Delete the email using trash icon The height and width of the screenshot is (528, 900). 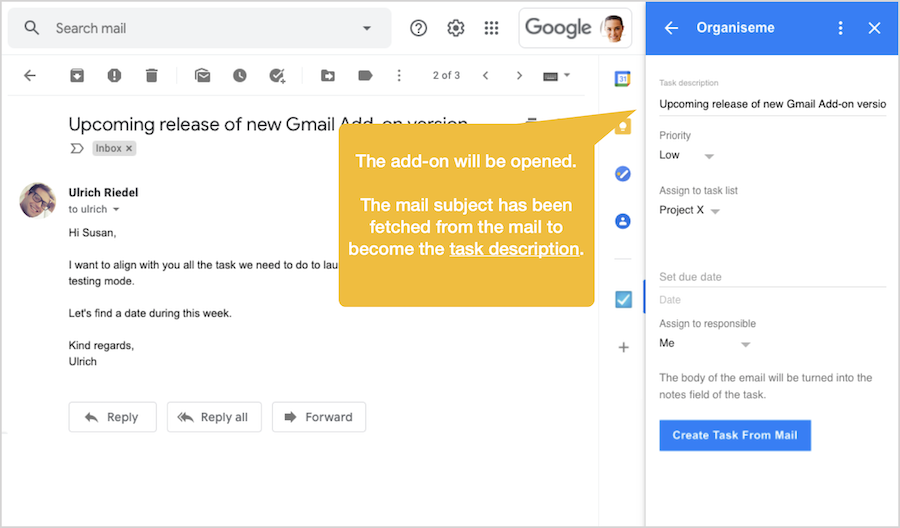click(151, 75)
